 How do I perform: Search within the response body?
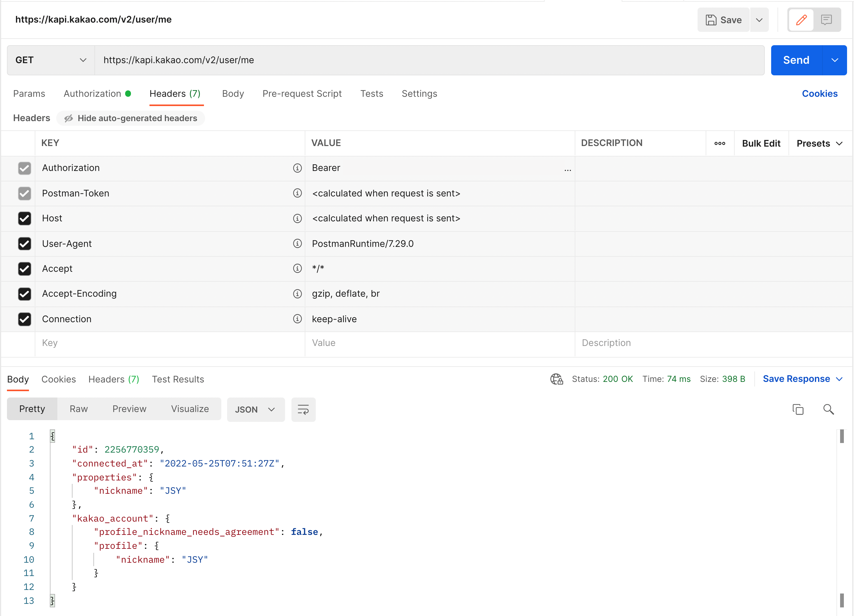tap(828, 409)
